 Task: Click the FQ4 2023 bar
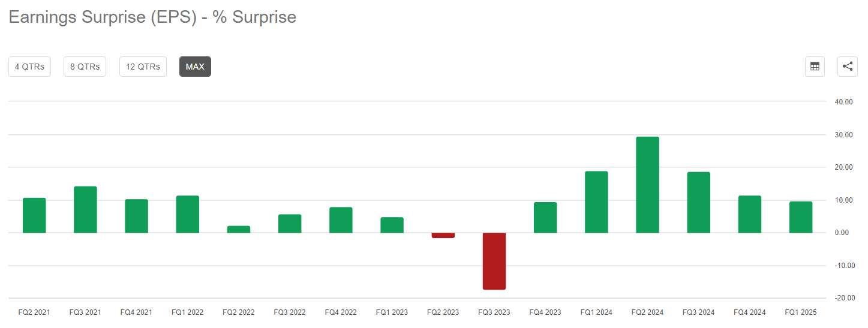[545, 218]
